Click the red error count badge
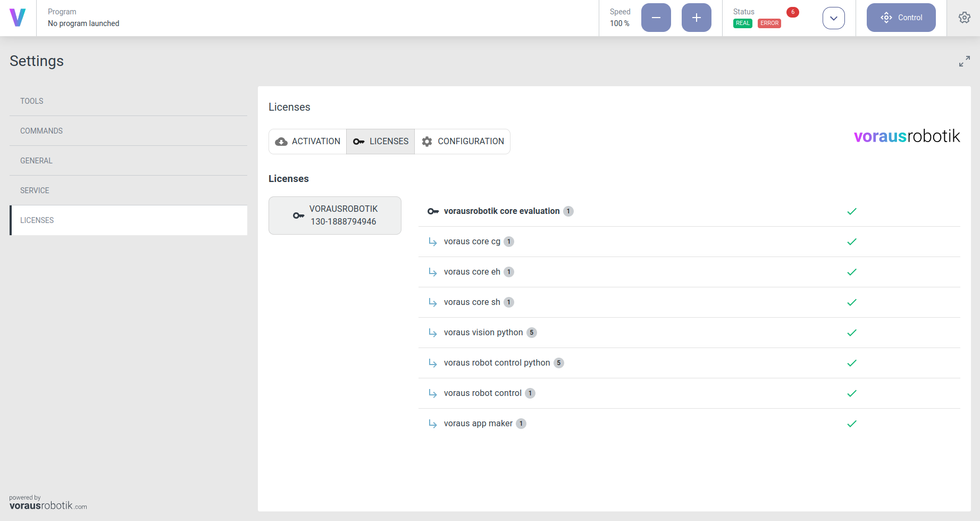This screenshot has height=521, width=980. coord(792,12)
